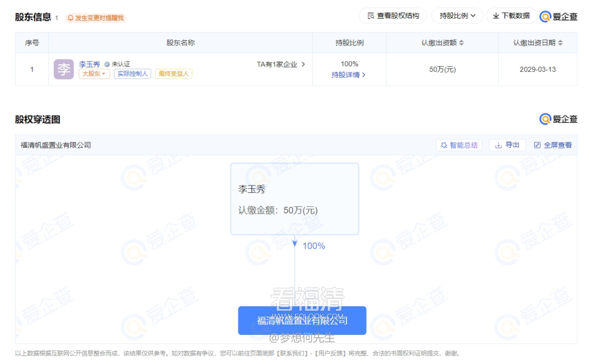
Task: Expand the 大股东 tag dropdown
Action: [94, 74]
